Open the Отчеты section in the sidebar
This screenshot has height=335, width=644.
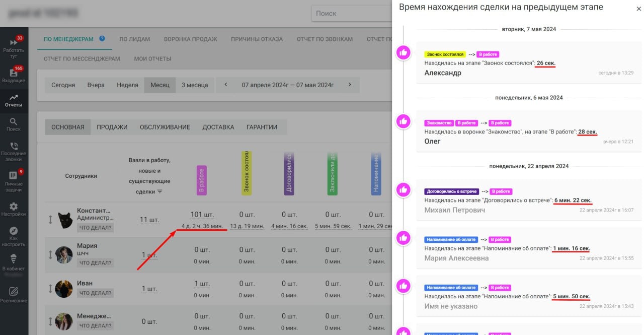coord(14,100)
